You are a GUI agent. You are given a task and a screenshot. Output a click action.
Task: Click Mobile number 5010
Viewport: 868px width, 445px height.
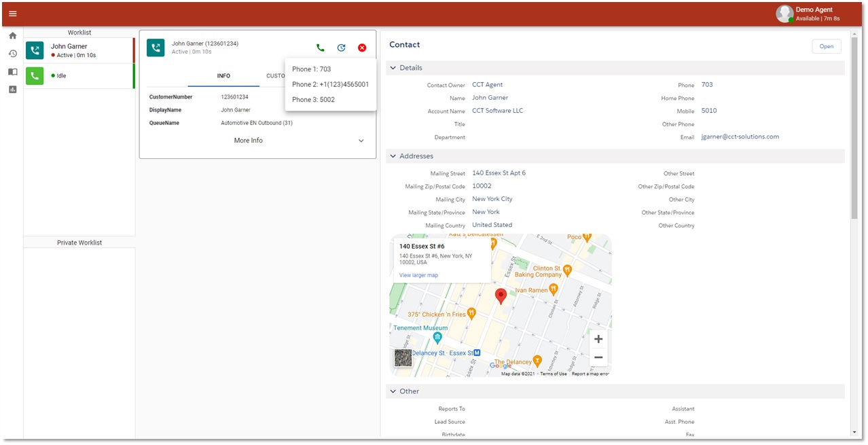pos(709,111)
